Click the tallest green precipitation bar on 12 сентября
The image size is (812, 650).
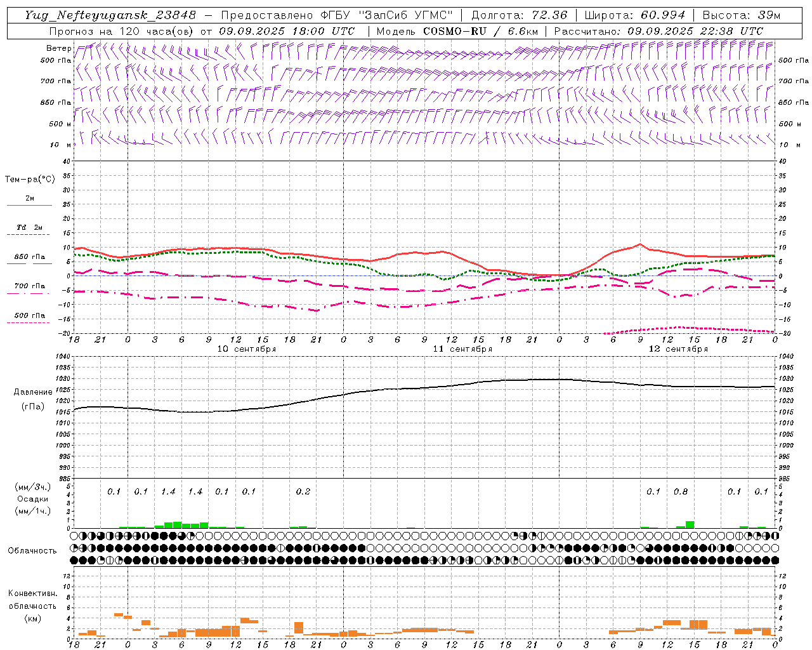click(x=690, y=524)
